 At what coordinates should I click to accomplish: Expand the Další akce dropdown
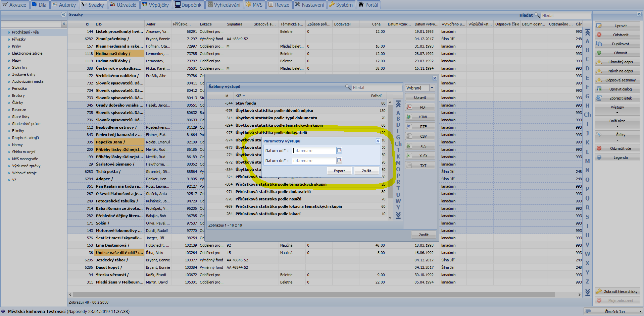[x=617, y=123]
